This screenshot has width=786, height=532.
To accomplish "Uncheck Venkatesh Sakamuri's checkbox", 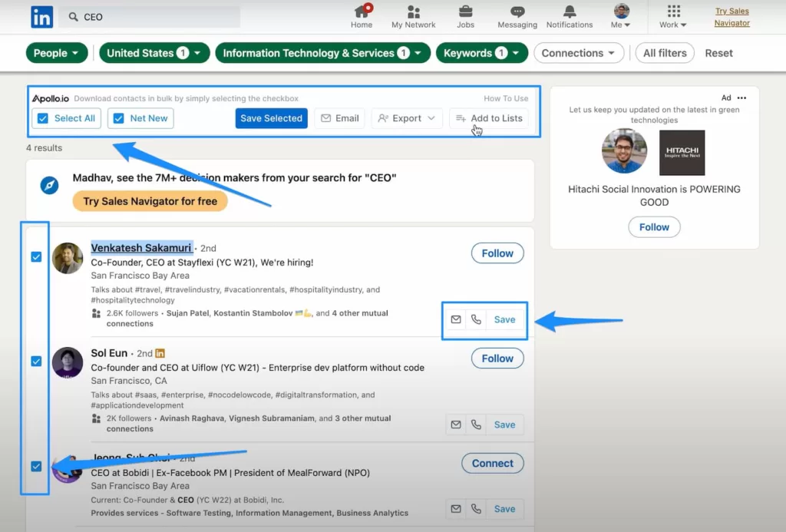I will (36, 256).
